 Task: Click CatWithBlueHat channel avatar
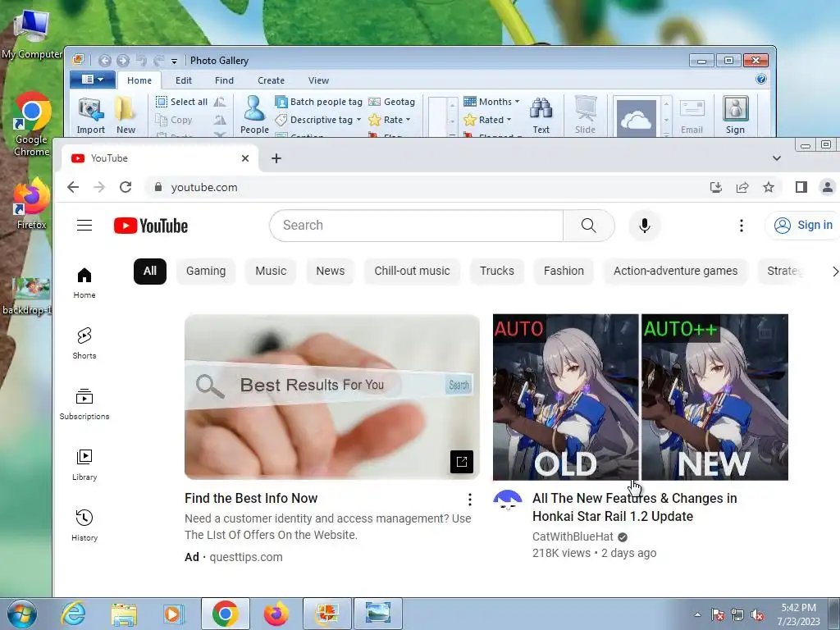click(x=507, y=500)
